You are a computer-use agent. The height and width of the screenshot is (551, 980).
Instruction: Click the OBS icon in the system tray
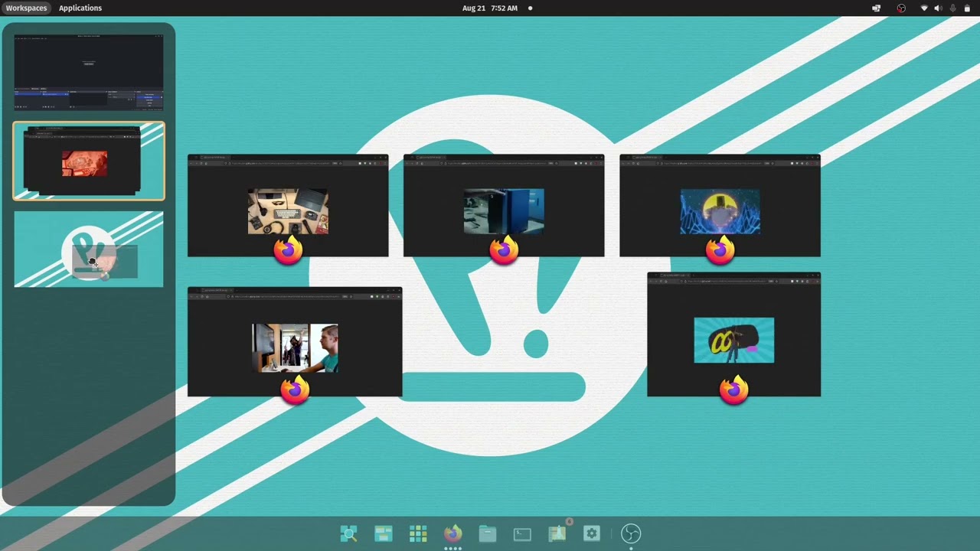point(901,8)
